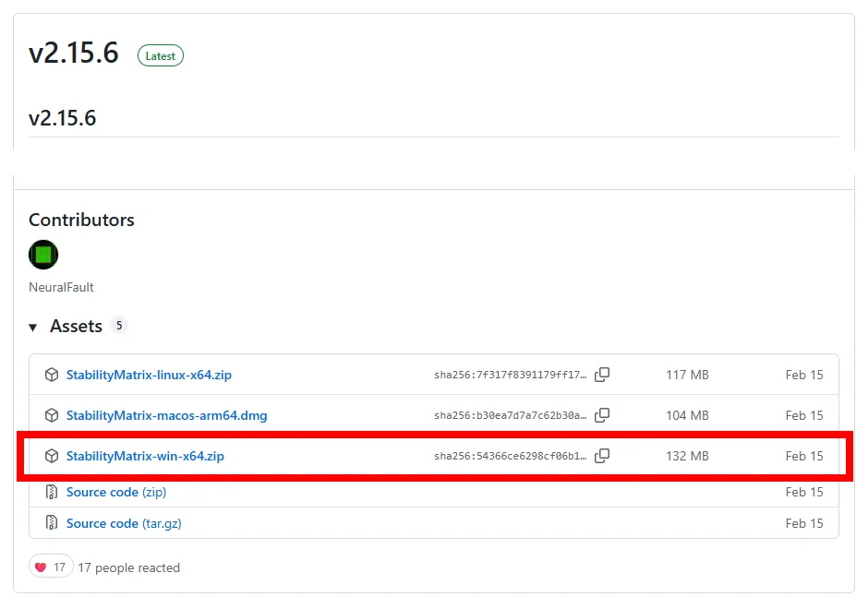Click the 132 MB size value
This screenshot has height=609, width=868.
(687, 456)
